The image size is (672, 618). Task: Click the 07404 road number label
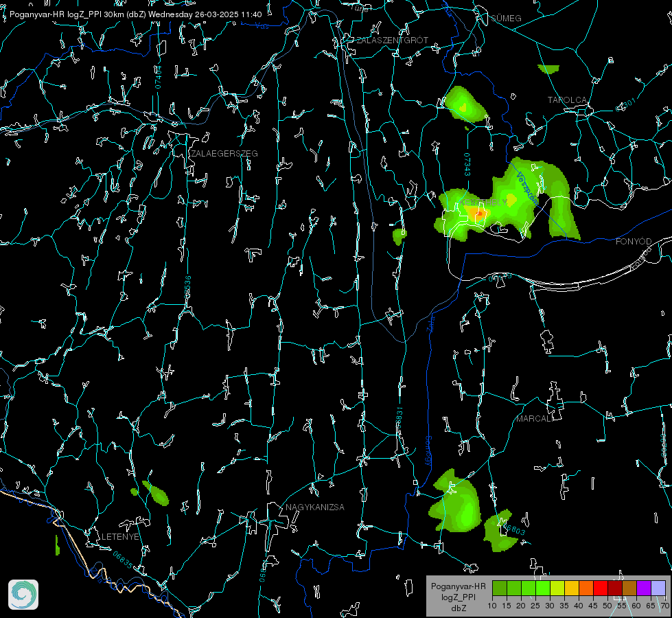[158, 78]
